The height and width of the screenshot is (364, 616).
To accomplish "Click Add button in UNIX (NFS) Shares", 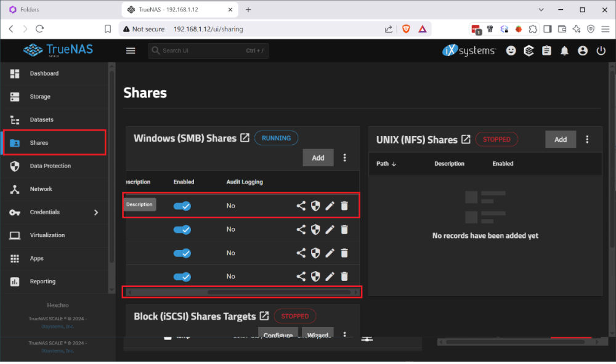I will click(560, 139).
